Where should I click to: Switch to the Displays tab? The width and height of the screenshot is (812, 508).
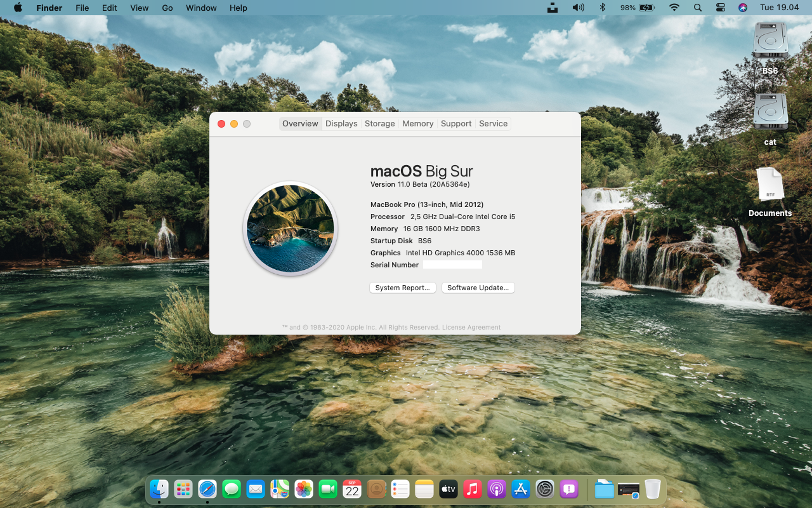pyautogui.click(x=341, y=124)
